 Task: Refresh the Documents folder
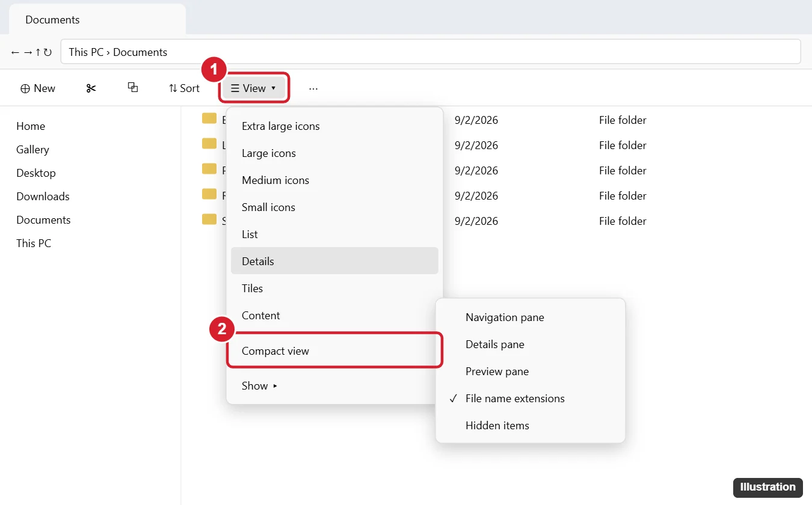click(x=48, y=52)
